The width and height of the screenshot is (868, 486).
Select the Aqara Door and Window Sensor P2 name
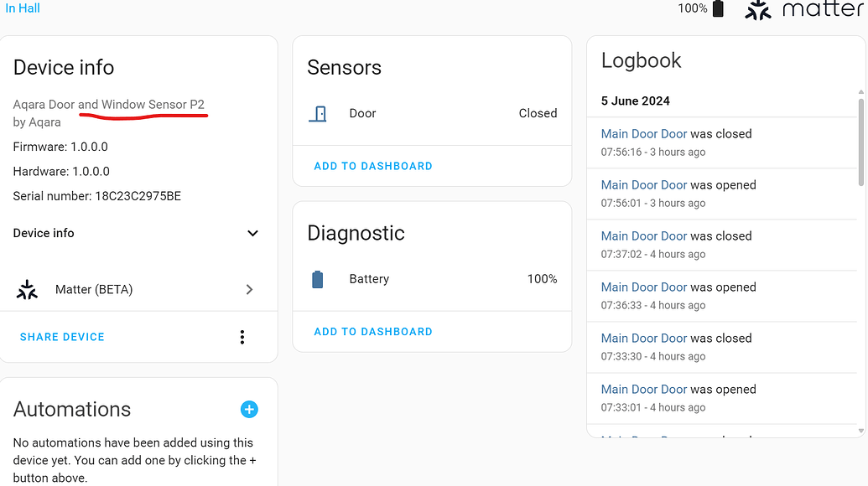(108, 104)
